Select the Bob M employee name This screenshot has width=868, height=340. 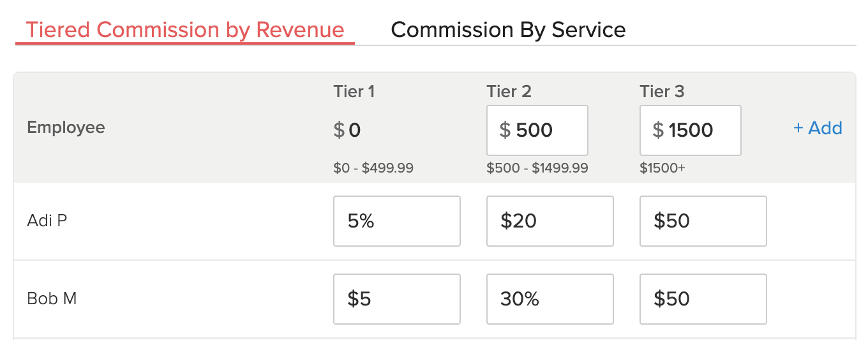coord(52,298)
